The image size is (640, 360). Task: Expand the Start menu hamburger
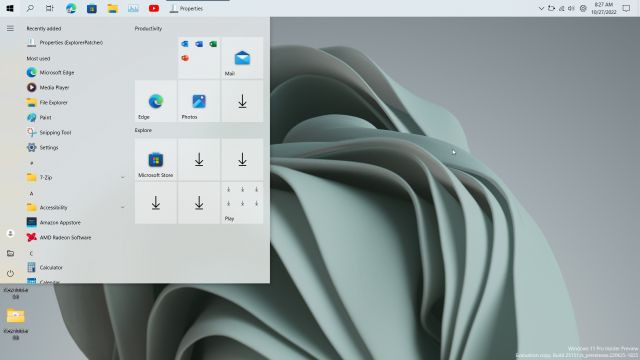pyautogui.click(x=10, y=28)
